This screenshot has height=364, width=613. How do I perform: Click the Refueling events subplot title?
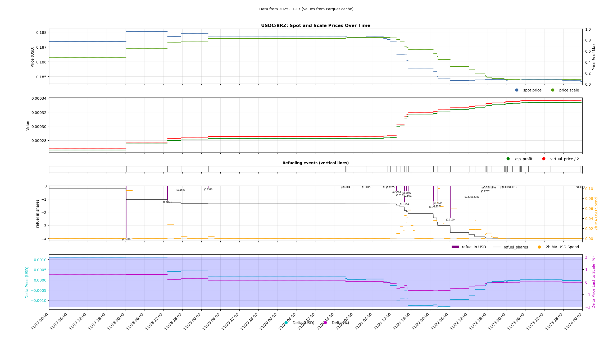(315, 163)
